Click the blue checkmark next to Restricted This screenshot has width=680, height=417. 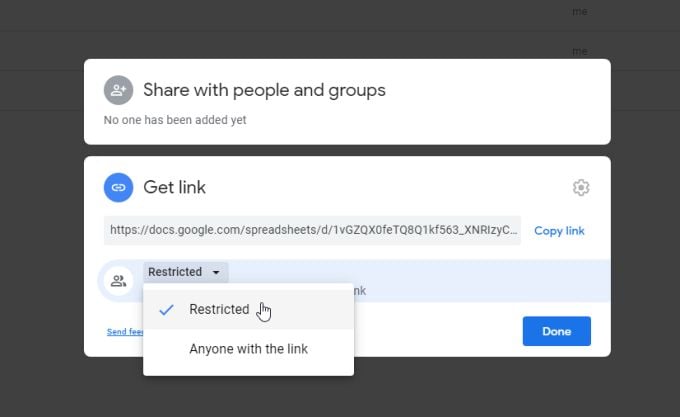click(x=167, y=310)
